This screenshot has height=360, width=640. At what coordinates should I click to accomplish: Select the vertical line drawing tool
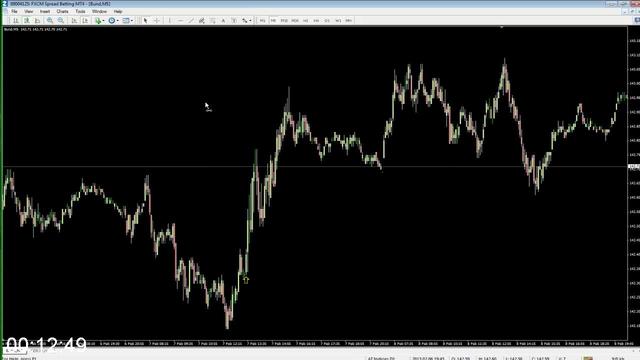coord(169,20)
